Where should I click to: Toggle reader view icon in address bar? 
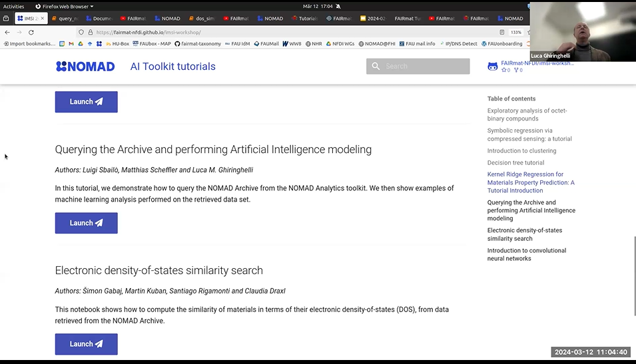coord(502,32)
